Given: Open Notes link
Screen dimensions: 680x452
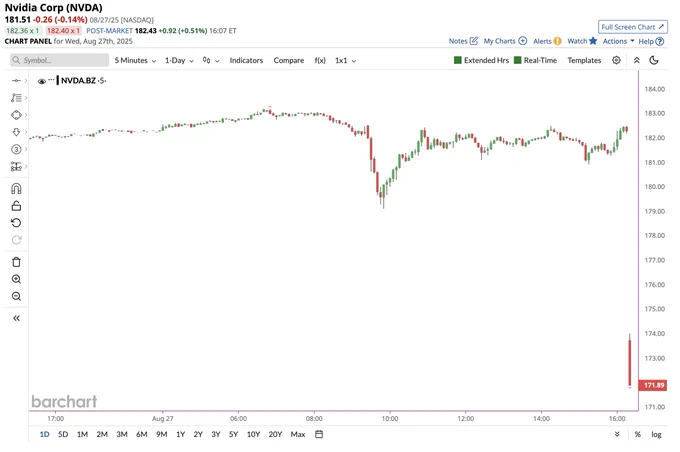Looking at the screenshot, I should tap(463, 41).
